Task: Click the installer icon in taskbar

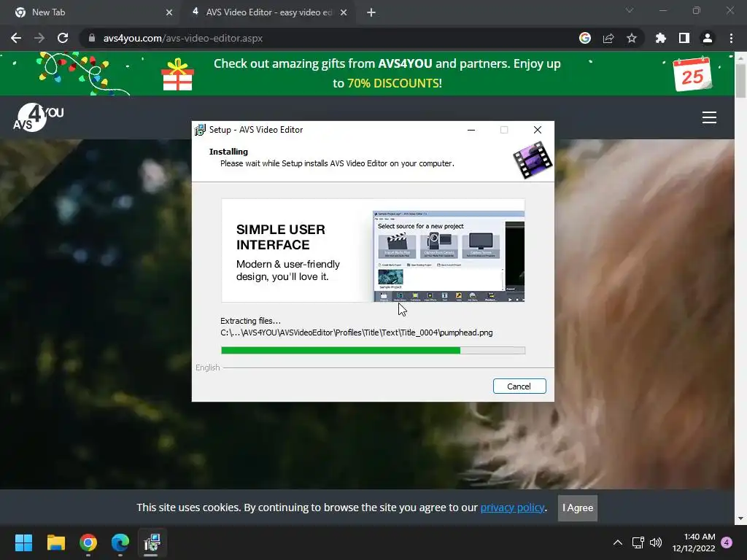Action: 152,542
